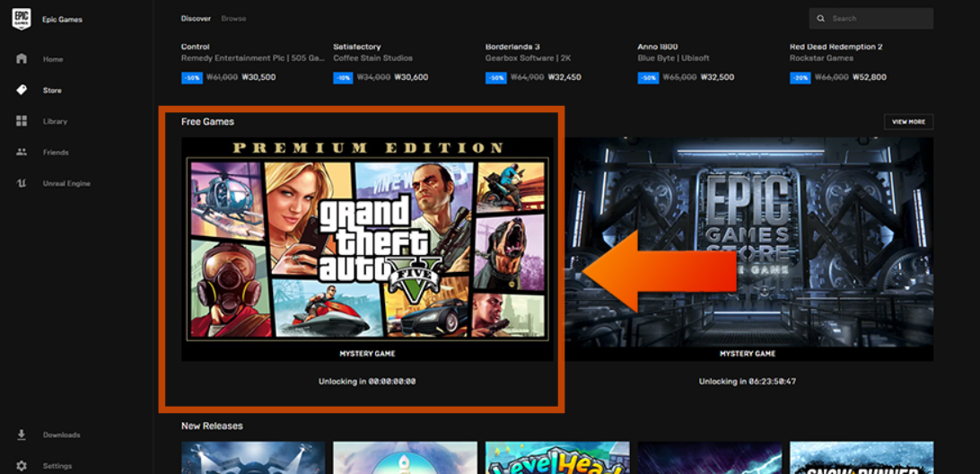The image size is (980, 474).
Task: Click Blue Byte | Ubisoft publisher text
Action: click(x=672, y=58)
